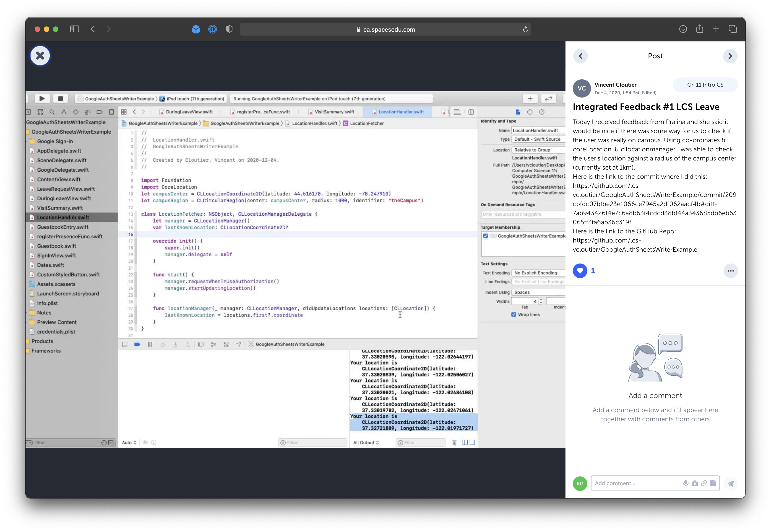
Task: Click the VC author avatar
Action: tap(582, 88)
